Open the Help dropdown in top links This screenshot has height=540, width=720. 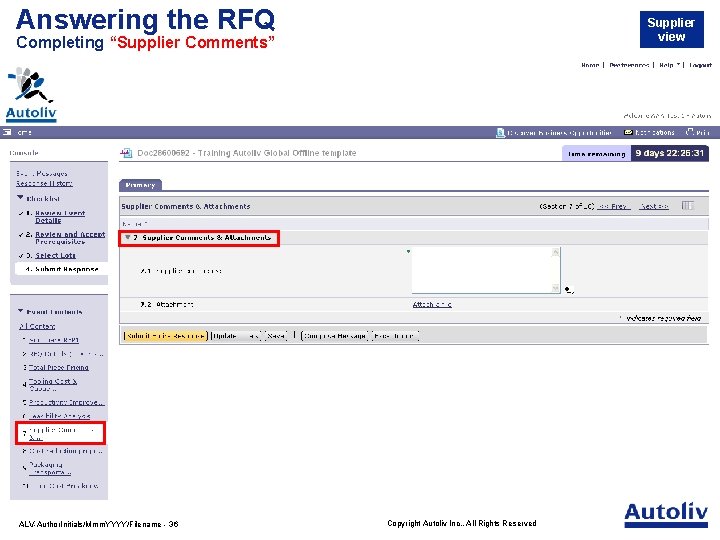click(669, 65)
